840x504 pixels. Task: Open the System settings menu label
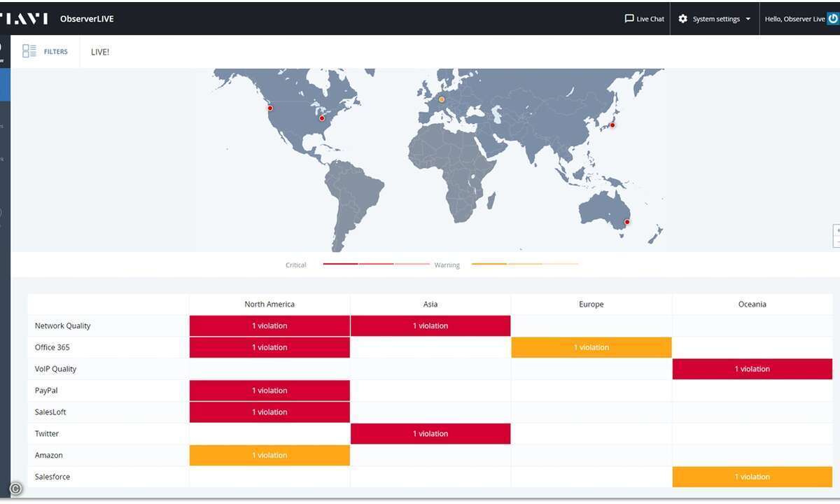coord(716,19)
